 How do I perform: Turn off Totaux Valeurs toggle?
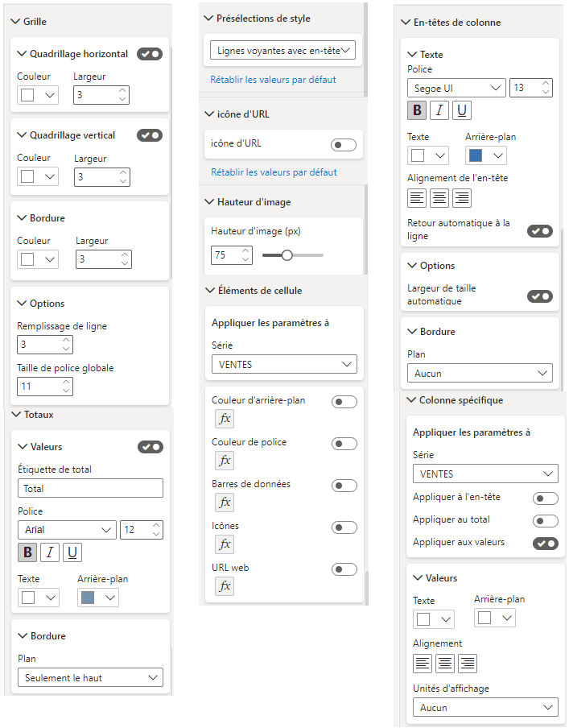[x=150, y=447]
